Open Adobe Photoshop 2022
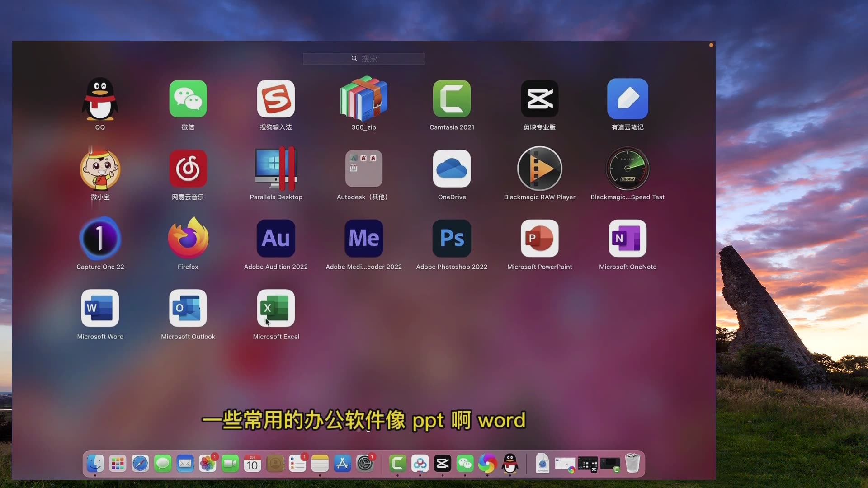Image resolution: width=868 pixels, height=488 pixels. click(452, 238)
